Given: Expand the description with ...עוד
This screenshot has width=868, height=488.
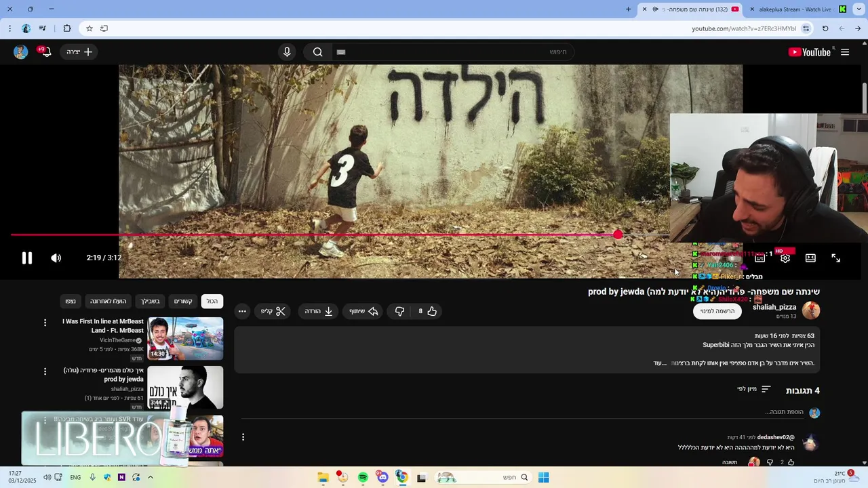Looking at the screenshot, I should pyautogui.click(x=661, y=363).
